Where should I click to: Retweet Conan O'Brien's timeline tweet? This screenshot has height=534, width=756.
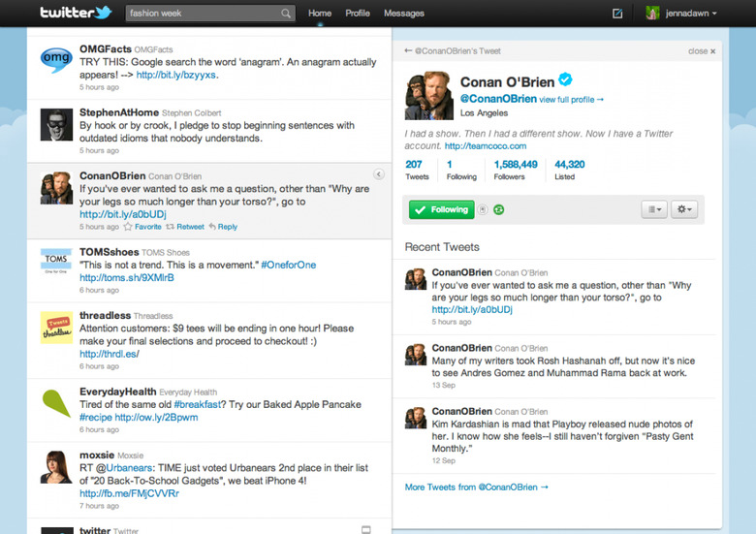tap(184, 227)
